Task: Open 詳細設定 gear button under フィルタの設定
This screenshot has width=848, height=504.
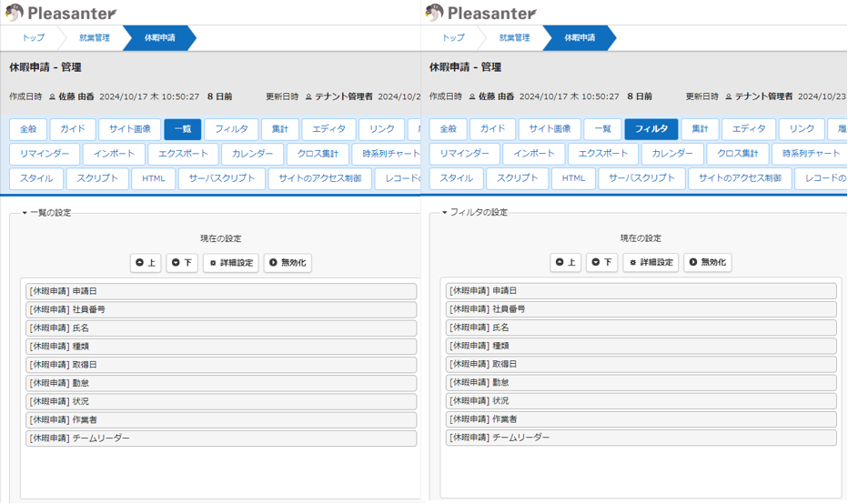Action: [651, 262]
